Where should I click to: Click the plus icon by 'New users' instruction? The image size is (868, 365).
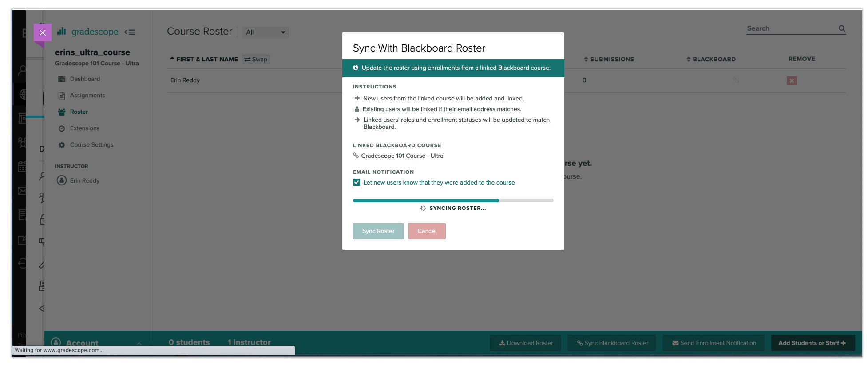tap(357, 98)
